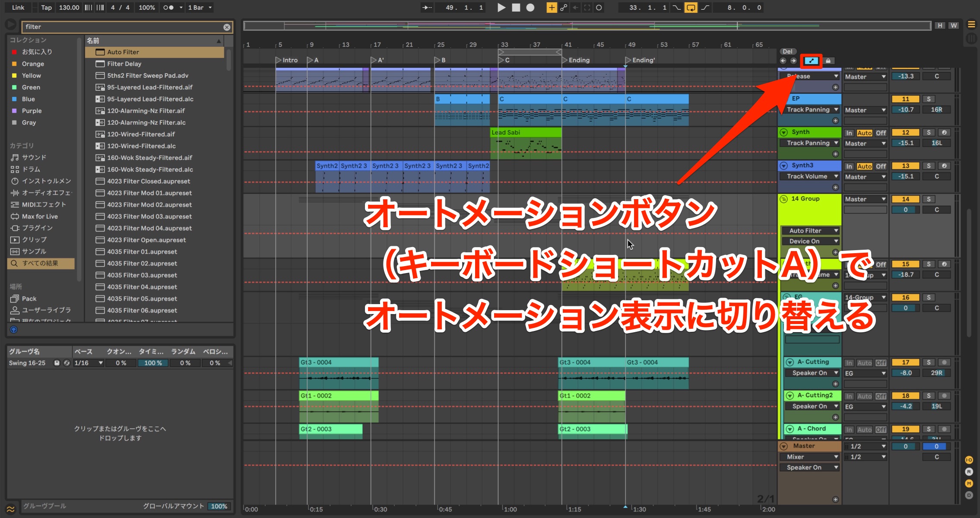This screenshot has width=980, height=518.
Task: Toggle the Automation Arm chain icon
Action: coord(564,7)
